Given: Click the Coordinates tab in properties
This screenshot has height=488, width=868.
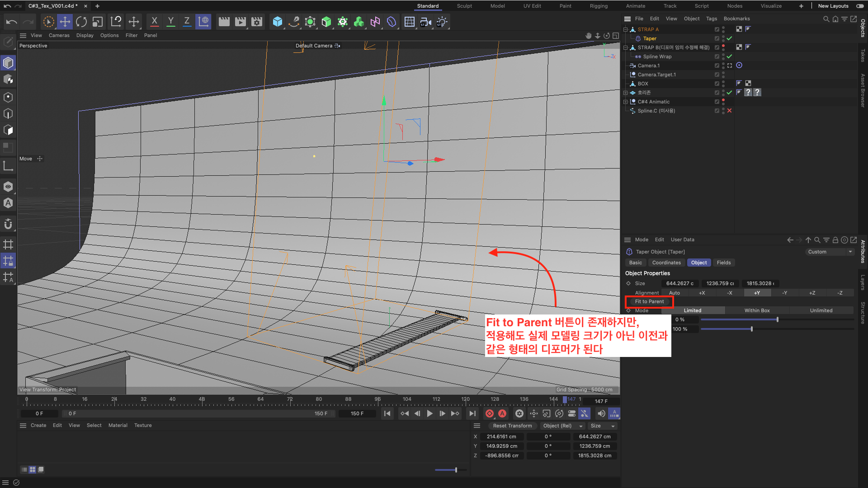Looking at the screenshot, I should 666,262.
